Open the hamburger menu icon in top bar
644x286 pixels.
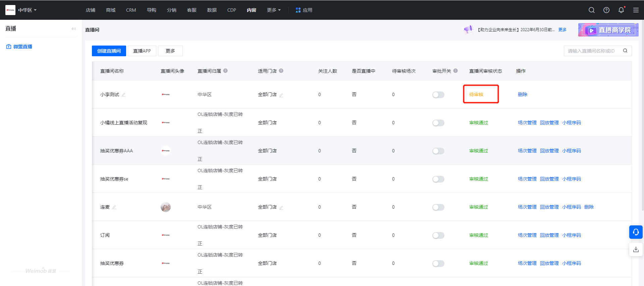pyautogui.click(x=636, y=10)
